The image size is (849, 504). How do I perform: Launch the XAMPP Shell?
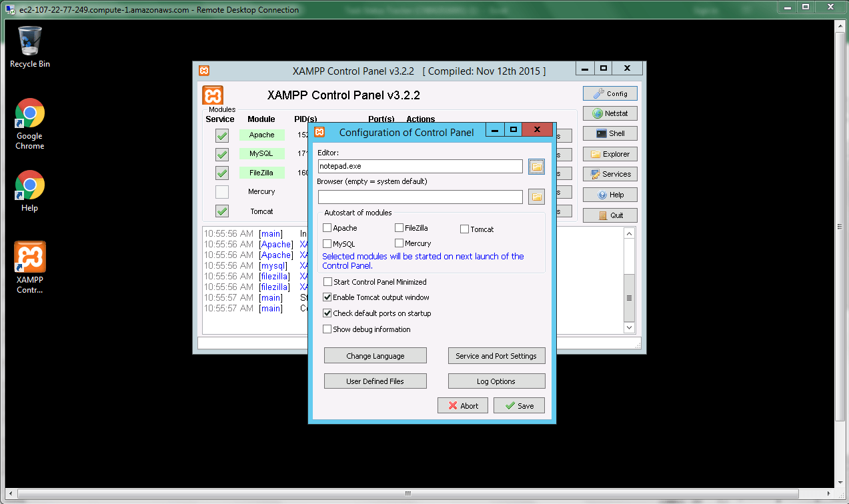(x=610, y=133)
